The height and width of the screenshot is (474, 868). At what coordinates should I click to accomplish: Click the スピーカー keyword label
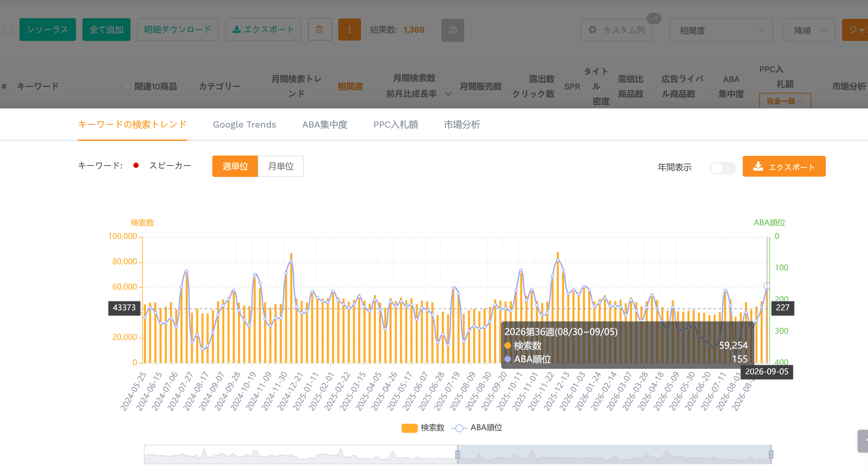coord(170,166)
